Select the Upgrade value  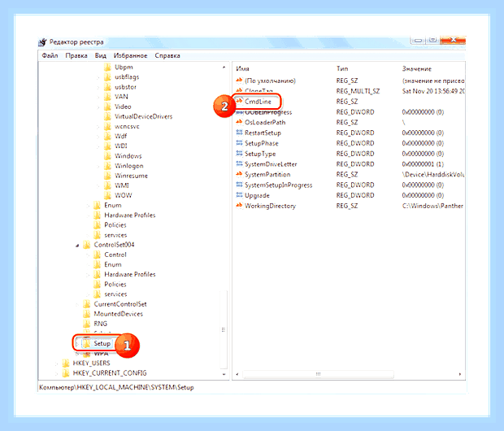pyautogui.click(x=257, y=195)
